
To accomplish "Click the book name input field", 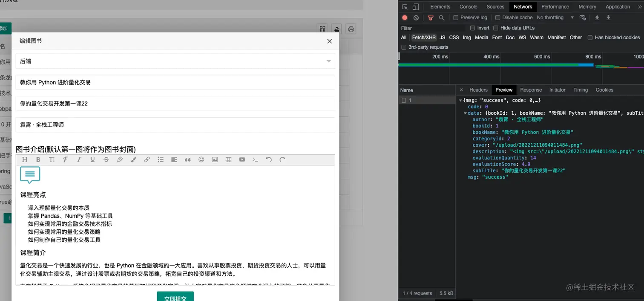I will pos(175,82).
